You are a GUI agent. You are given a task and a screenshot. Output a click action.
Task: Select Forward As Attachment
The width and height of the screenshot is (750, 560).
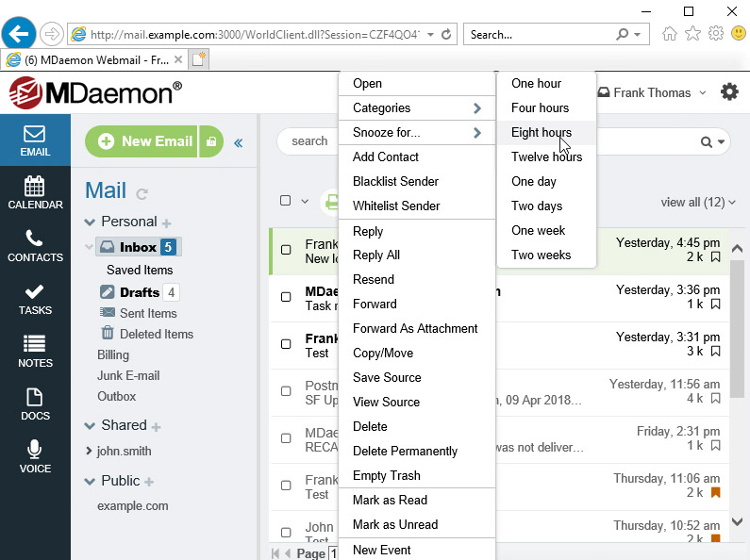[417, 328]
